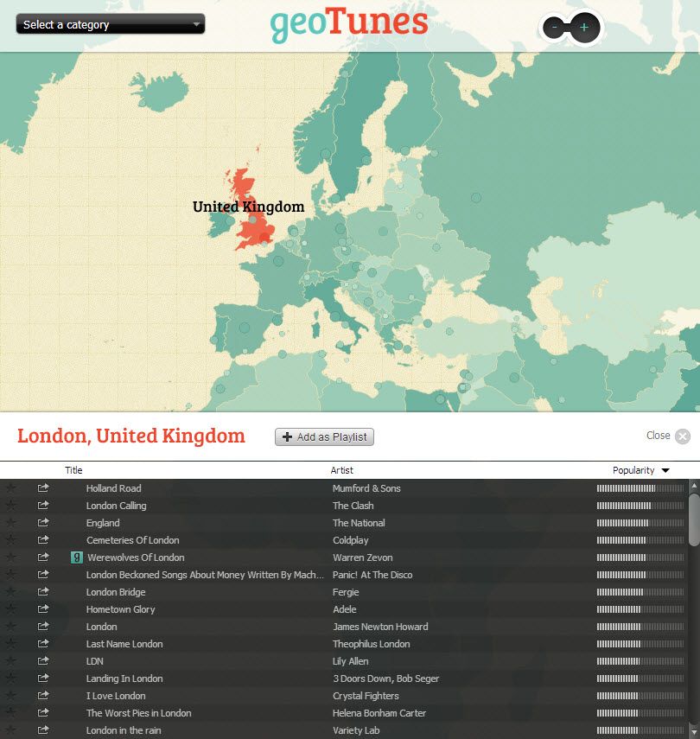700x739 pixels.
Task: Click share icon for Hometown Glory
Action: click(x=43, y=609)
